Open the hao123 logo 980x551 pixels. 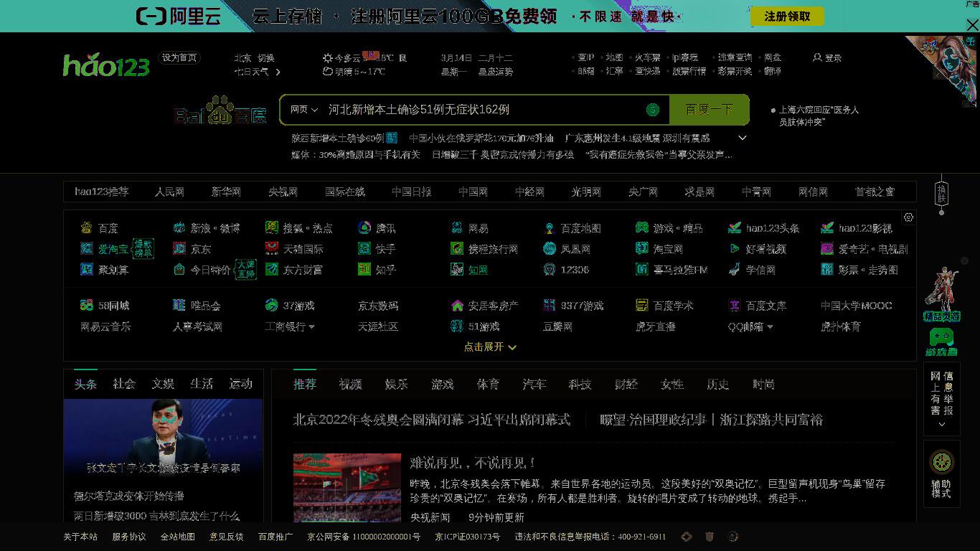click(x=106, y=65)
